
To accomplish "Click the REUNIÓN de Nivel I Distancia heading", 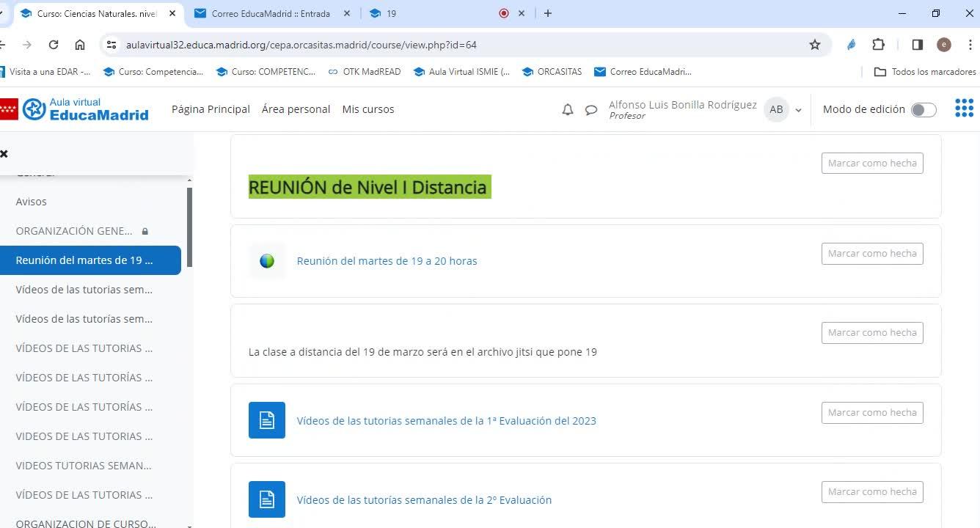I will pos(370,187).
